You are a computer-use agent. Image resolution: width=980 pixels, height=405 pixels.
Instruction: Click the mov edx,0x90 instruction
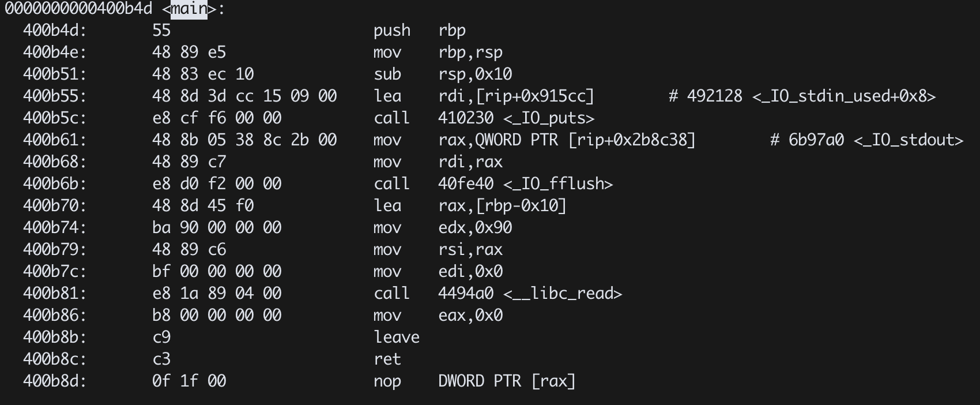click(443, 228)
